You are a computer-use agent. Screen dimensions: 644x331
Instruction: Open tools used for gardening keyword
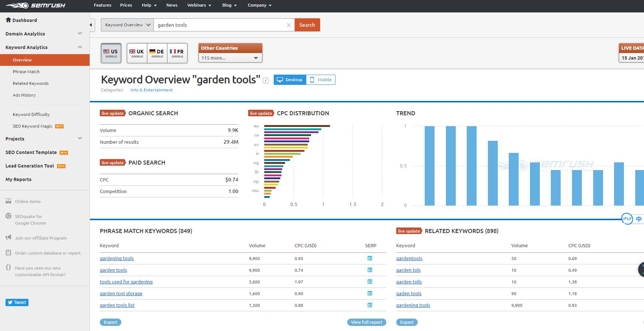(x=126, y=282)
